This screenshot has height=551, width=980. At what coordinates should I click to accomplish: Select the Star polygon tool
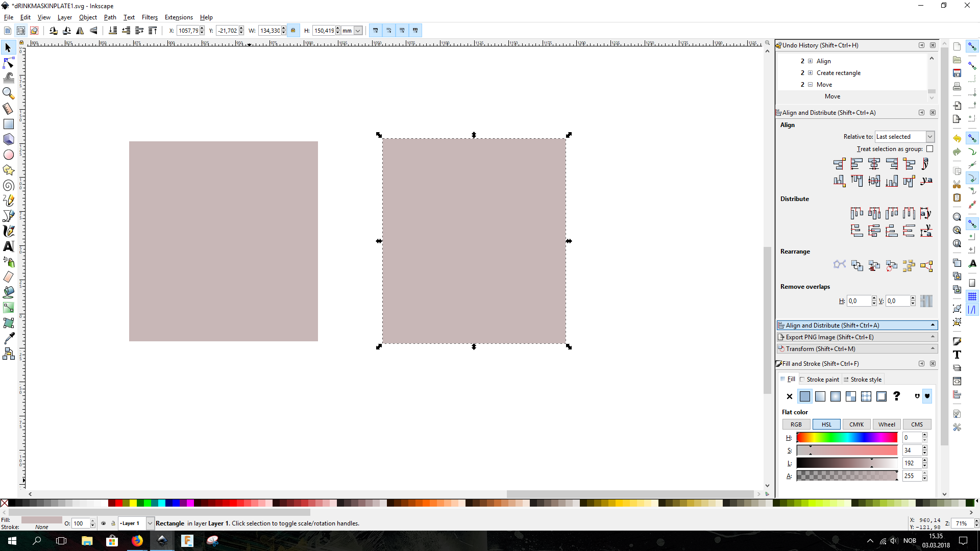click(8, 170)
